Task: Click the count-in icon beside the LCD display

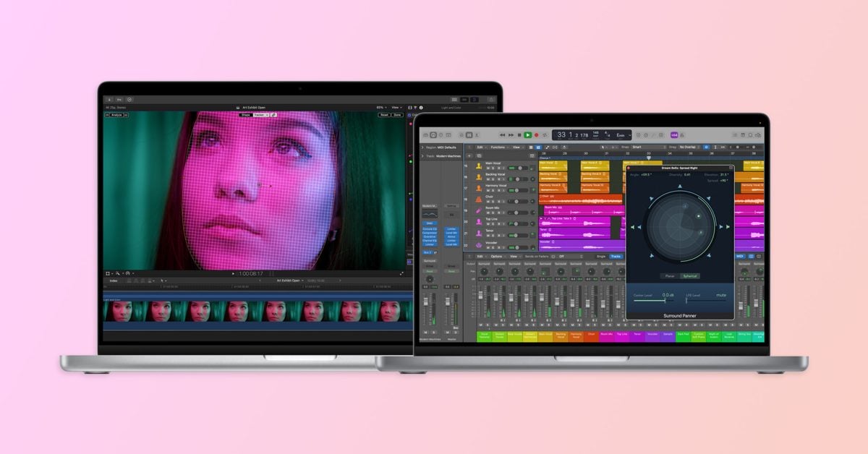Action: [639, 134]
